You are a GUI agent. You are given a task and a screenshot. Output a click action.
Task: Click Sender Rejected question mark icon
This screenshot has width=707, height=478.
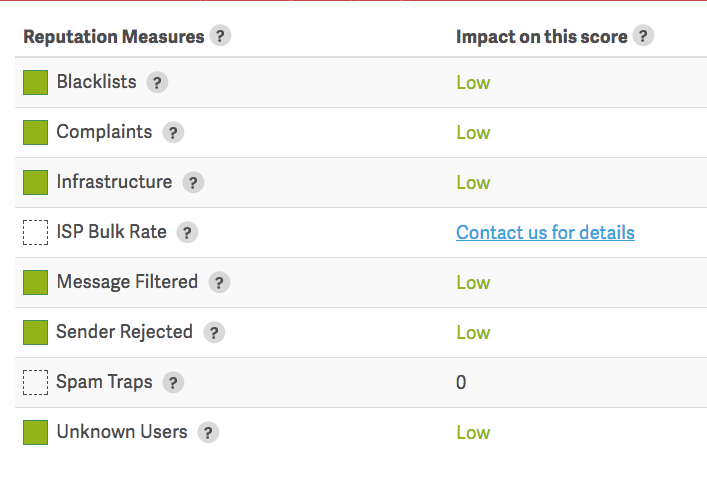[x=214, y=333]
